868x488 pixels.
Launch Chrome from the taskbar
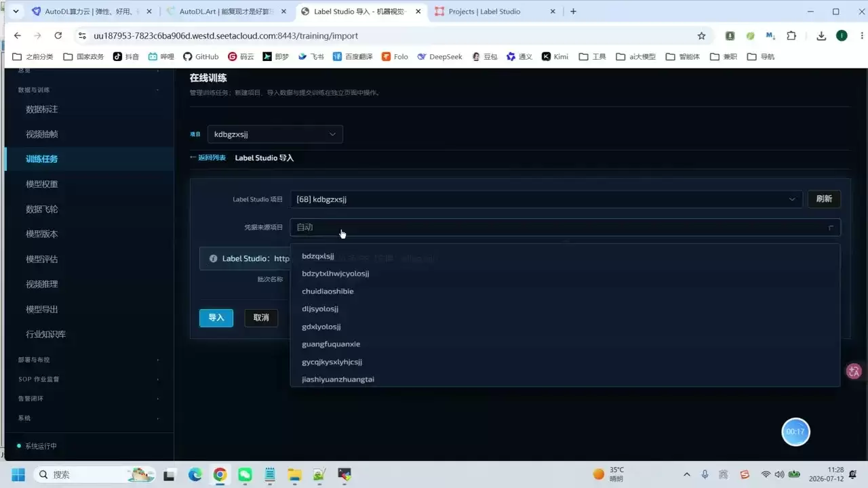coord(220,474)
